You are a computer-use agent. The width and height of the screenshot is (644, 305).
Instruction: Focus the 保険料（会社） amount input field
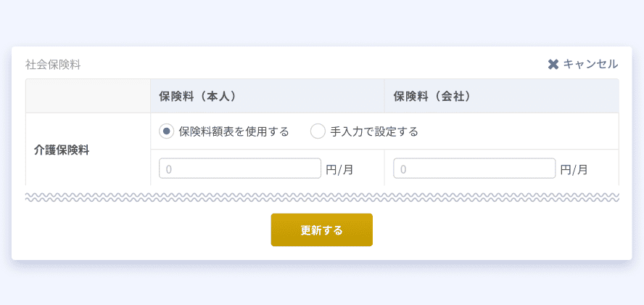(474, 168)
